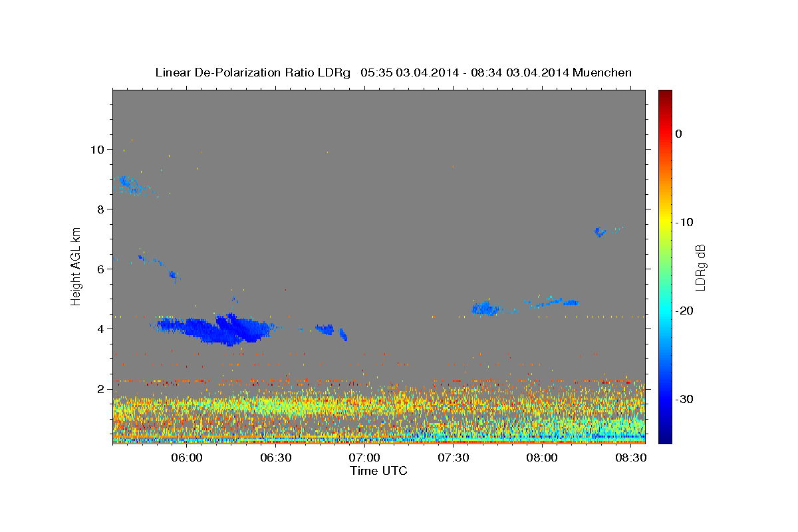Click the 08:30 time tick label

630,458
